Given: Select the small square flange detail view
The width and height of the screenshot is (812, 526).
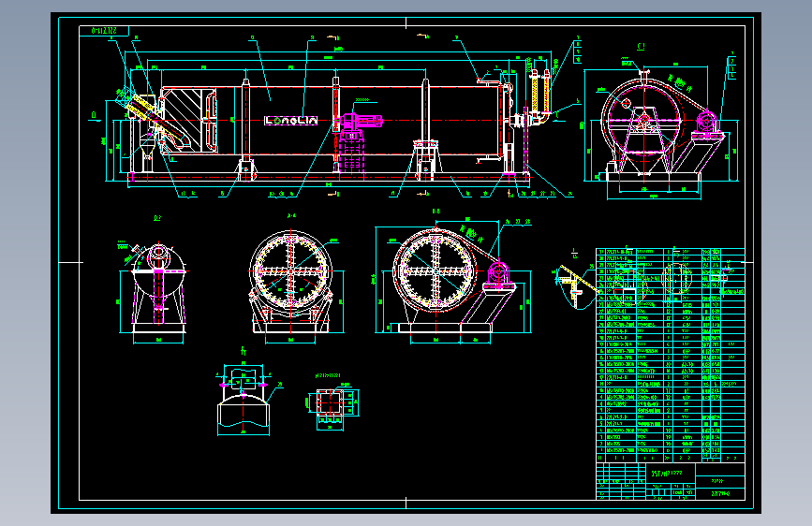Looking at the screenshot, I should [x=331, y=402].
